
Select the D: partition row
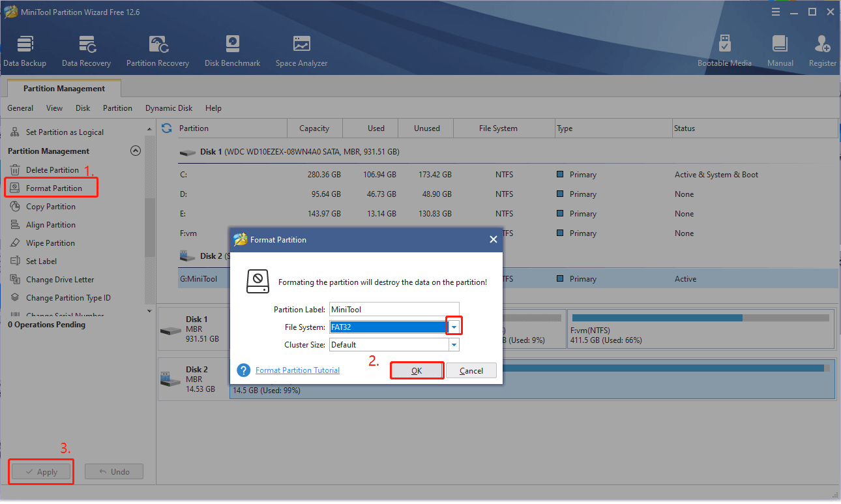508,194
